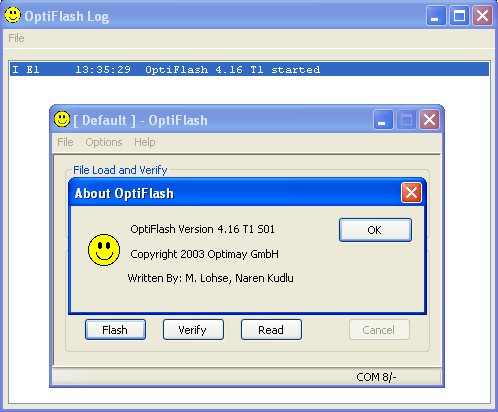Viewport: 498px width, 412px height.
Task: Minimize the Default OptiFlash window
Action: point(383,120)
